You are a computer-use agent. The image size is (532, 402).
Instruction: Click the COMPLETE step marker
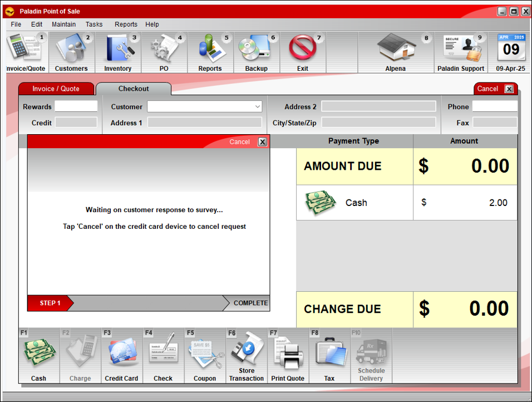pos(247,303)
